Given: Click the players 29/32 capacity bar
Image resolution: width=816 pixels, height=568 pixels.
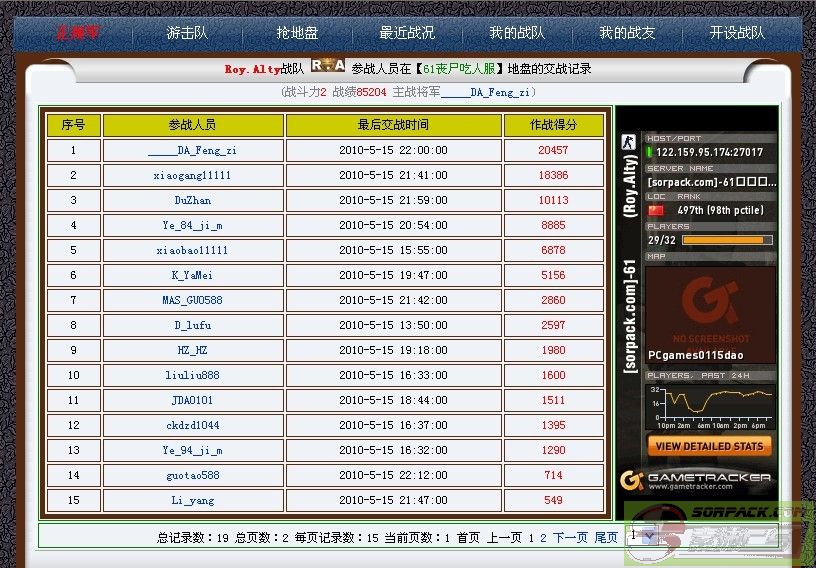Looking at the screenshot, I should tap(727, 240).
